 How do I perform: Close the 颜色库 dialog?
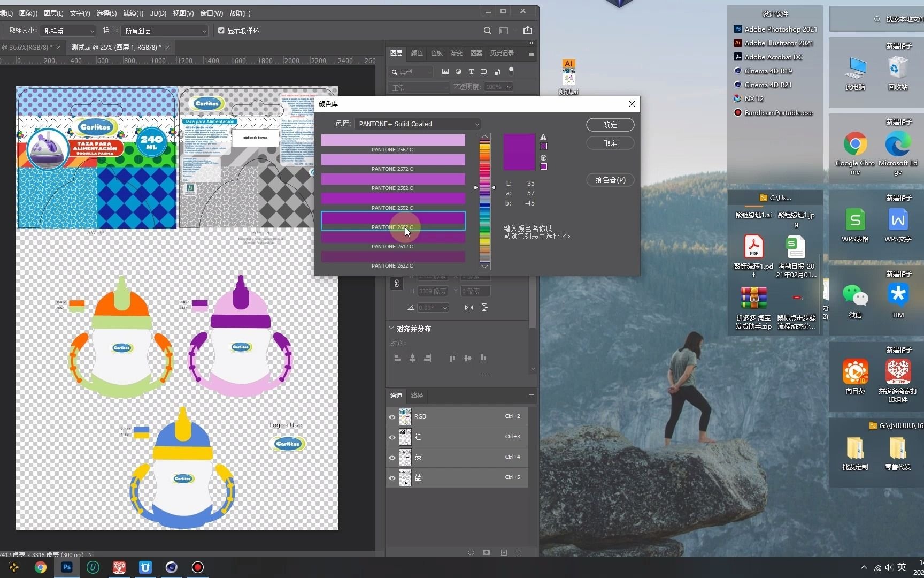(632, 104)
